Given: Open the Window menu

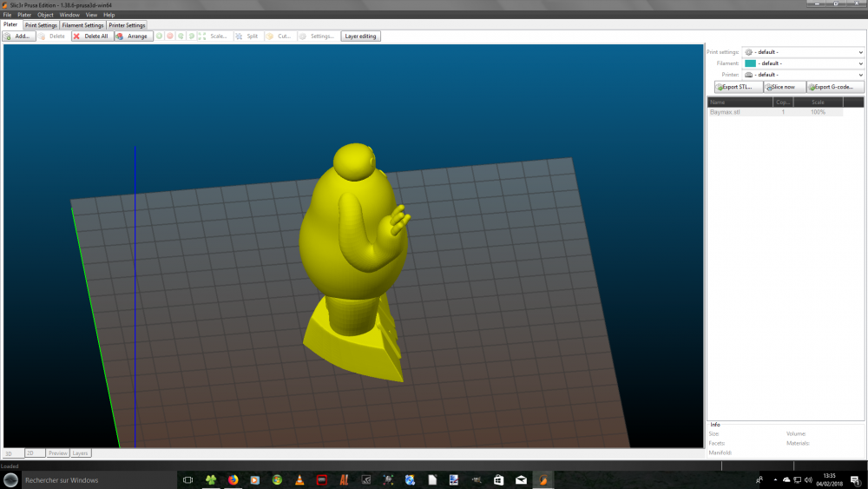Looking at the screenshot, I should [69, 15].
